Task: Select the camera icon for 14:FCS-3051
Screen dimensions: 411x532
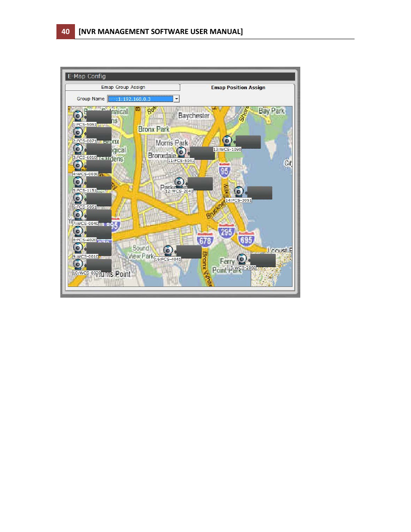Action: tap(239, 192)
